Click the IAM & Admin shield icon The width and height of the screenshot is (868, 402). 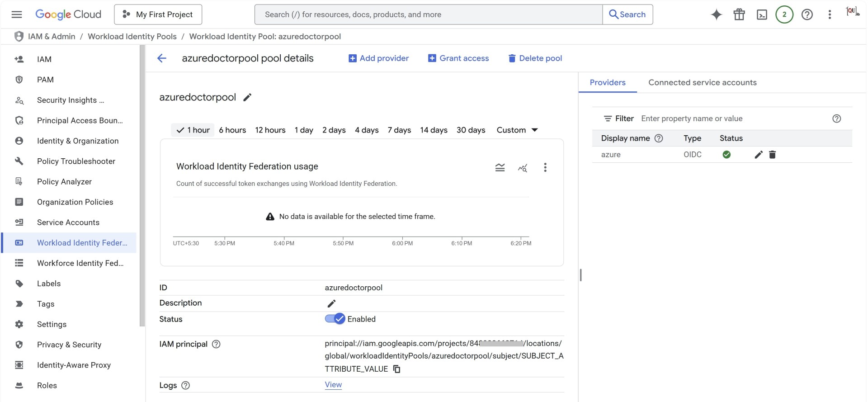click(x=19, y=36)
